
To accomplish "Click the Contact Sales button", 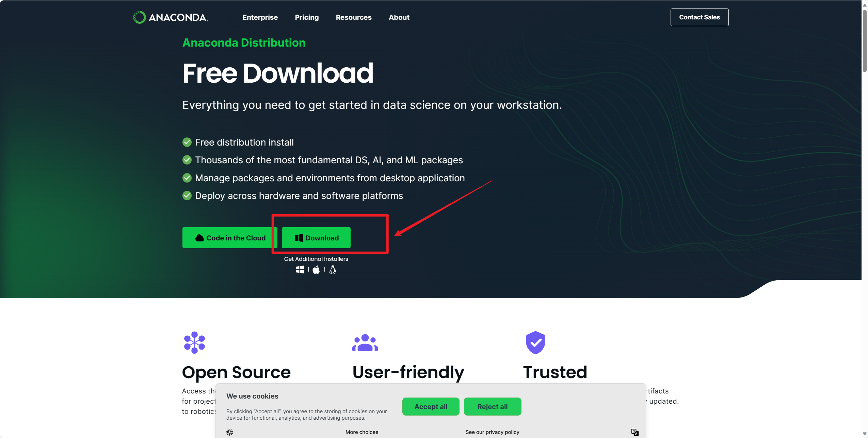I will (x=699, y=17).
